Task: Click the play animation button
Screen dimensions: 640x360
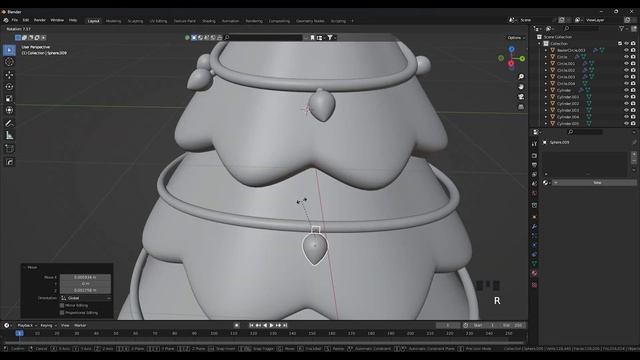Action: coord(271,325)
